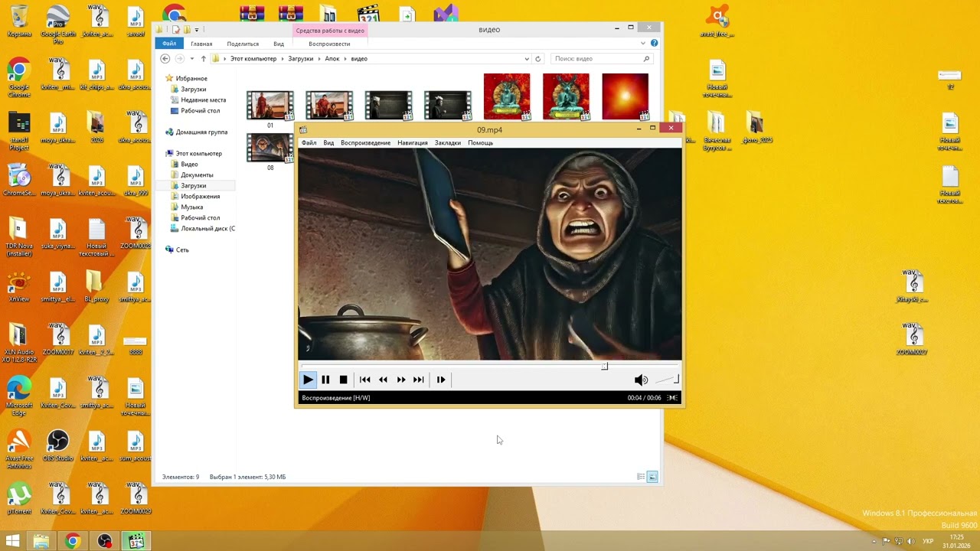
Task: Select Сеть in navigation pane
Action: point(182,250)
